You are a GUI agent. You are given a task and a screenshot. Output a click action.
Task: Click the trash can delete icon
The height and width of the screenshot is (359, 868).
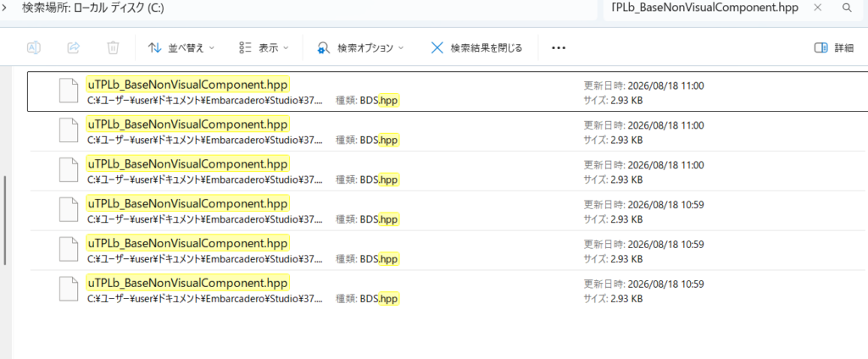113,48
